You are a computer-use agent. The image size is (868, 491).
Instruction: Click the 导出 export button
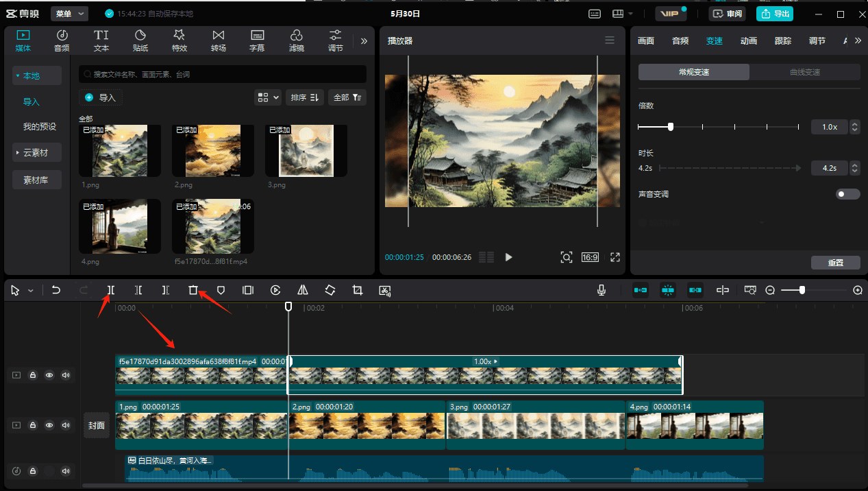click(x=774, y=14)
